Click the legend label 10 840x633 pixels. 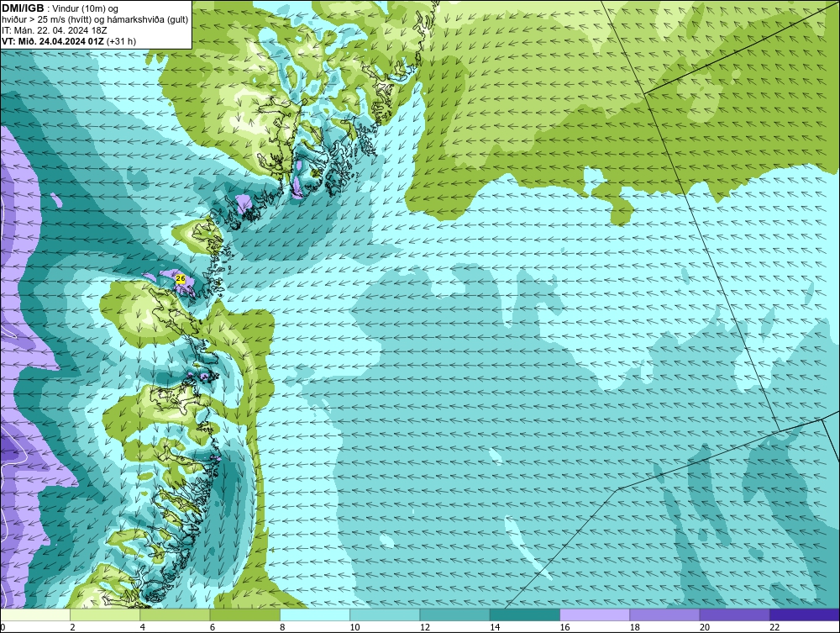click(x=354, y=628)
